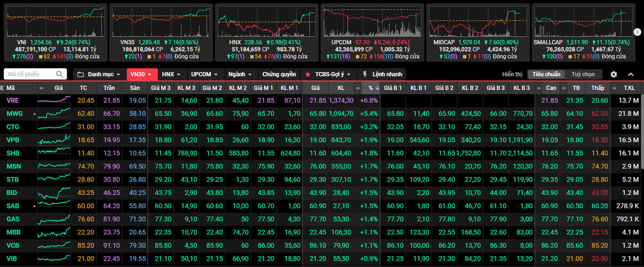The width and height of the screenshot is (644, 267).
Task: Click the folder icon beside Danh mục
Action: [x=79, y=74]
